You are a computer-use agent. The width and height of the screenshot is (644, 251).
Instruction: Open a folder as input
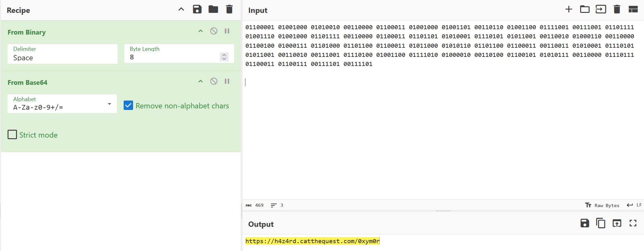[585, 9]
